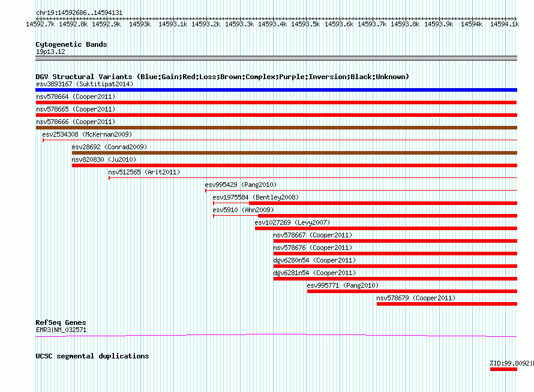
Task: Open dgv6280n54 (Cooper2011) variant label
Action: point(314,260)
